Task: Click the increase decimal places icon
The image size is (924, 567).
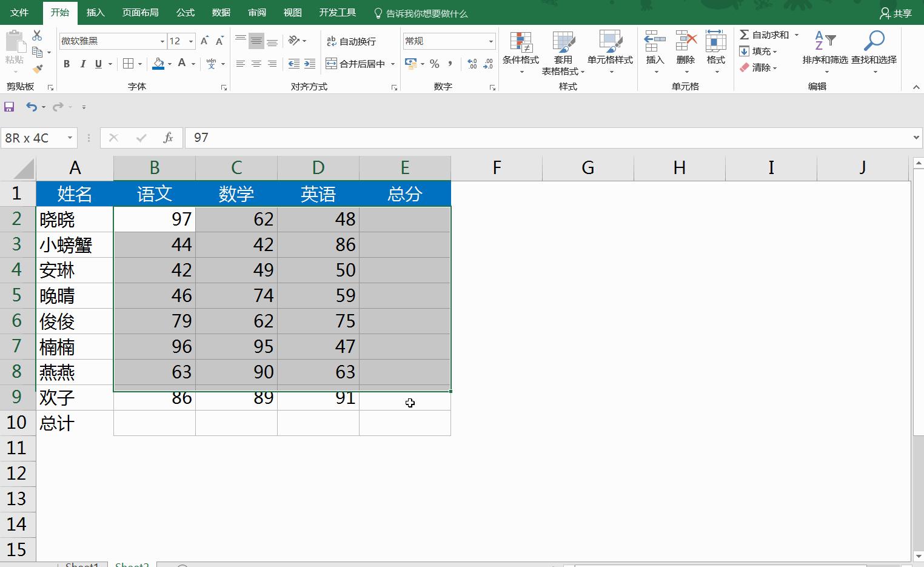Action: pos(472,63)
